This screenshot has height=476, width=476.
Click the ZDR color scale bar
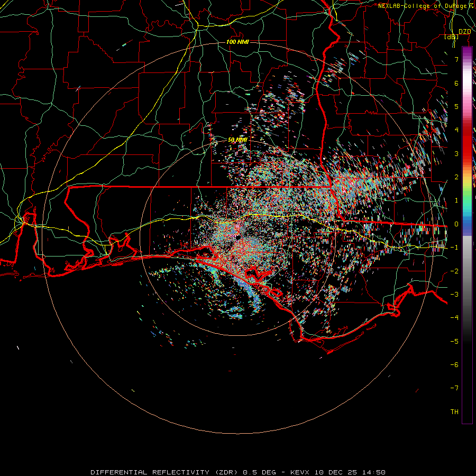pos(467,235)
